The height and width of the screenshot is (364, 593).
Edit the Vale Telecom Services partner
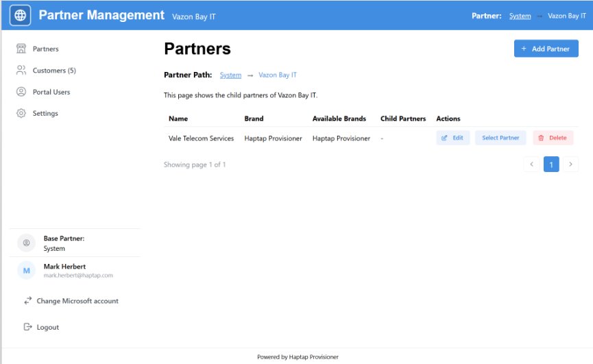pos(452,138)
